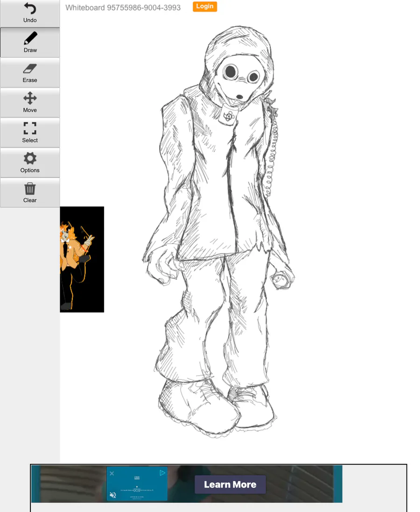Viewport: 420px width, 512px height.
Task: Click the blue ad video thumbnail
Action: click(137, 484)
